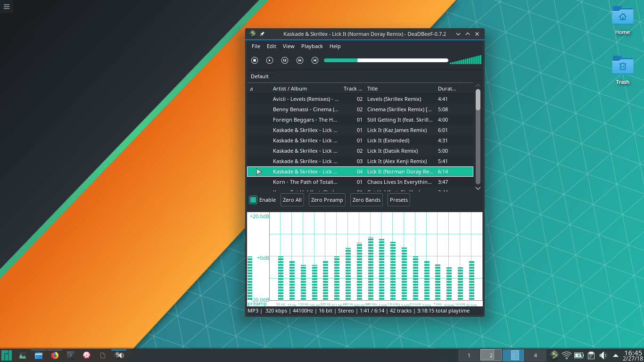The width and height of the screenshot is (644, 362).
Task: Click the play button in the toolbar
Action: [x=270, y=60]
